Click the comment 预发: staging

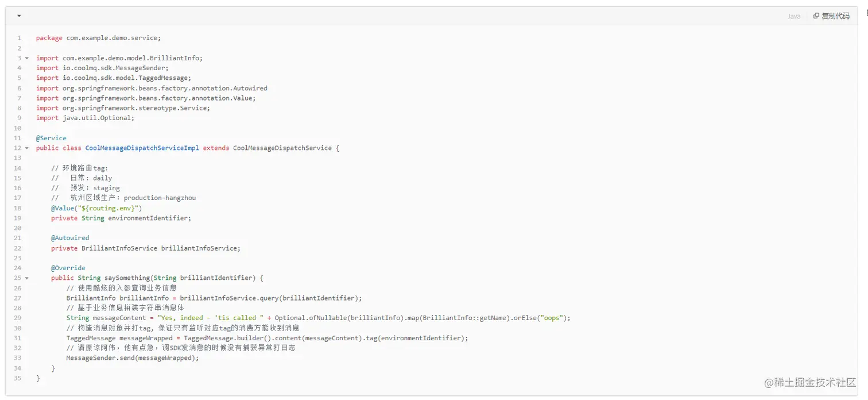coord(86,188)
